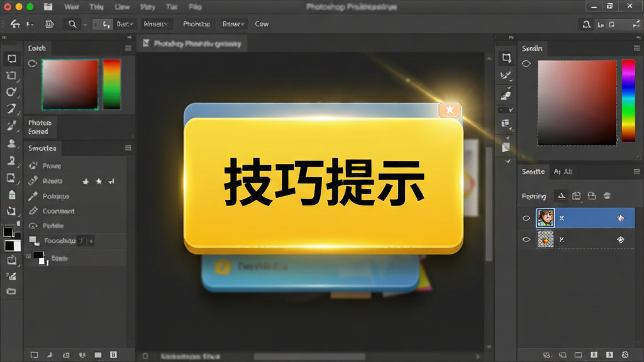Switch to the document tab
Image resolution: width=644 pixels, height=362 pixels.
[192, 43]
